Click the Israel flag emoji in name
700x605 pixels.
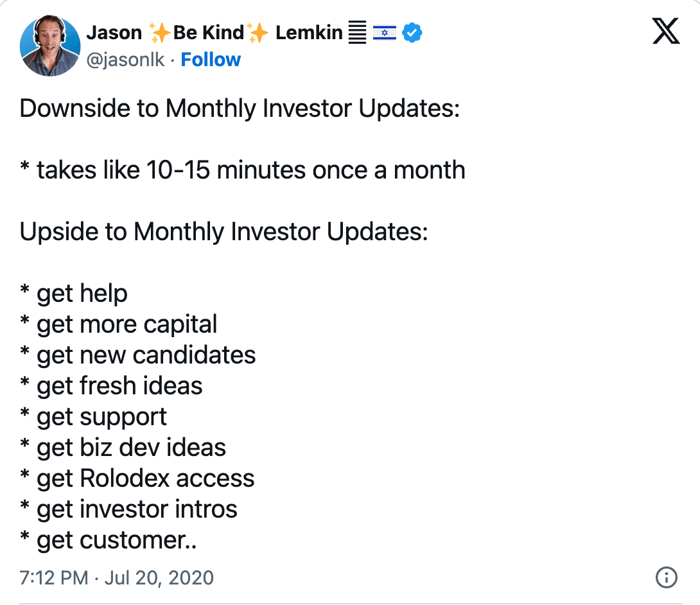pyautogui.click(x=385, y=33)
